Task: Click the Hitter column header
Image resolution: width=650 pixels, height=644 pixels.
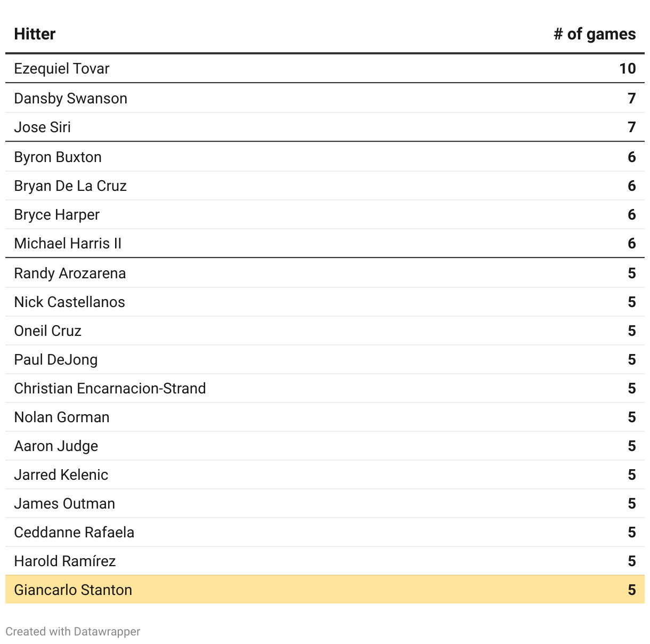Action: coord(35,34)
